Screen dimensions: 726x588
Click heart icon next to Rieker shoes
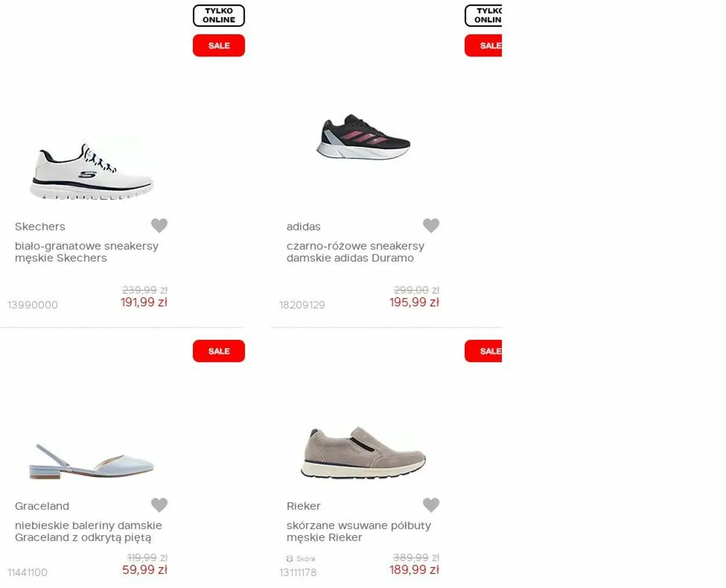[x=431, y=504]
